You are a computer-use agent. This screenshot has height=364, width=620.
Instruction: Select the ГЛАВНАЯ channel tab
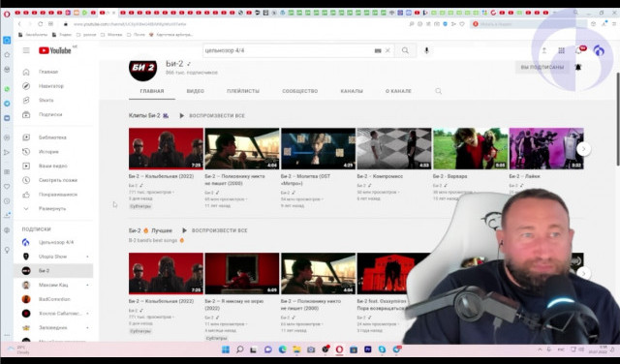pyautogui.click(x=152, y=91)
